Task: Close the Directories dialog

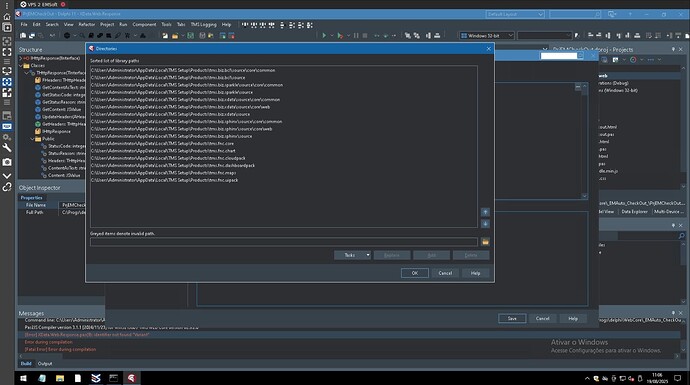Action: (x=488, y=49)
